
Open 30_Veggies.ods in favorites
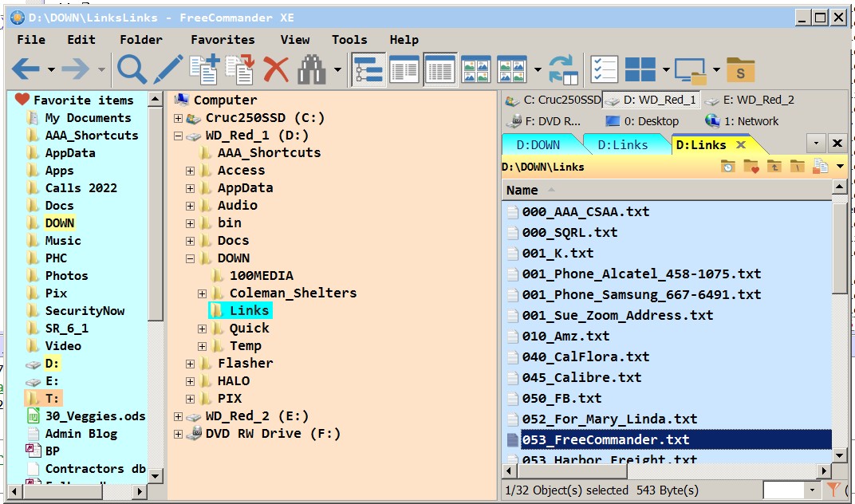point(86,416)
